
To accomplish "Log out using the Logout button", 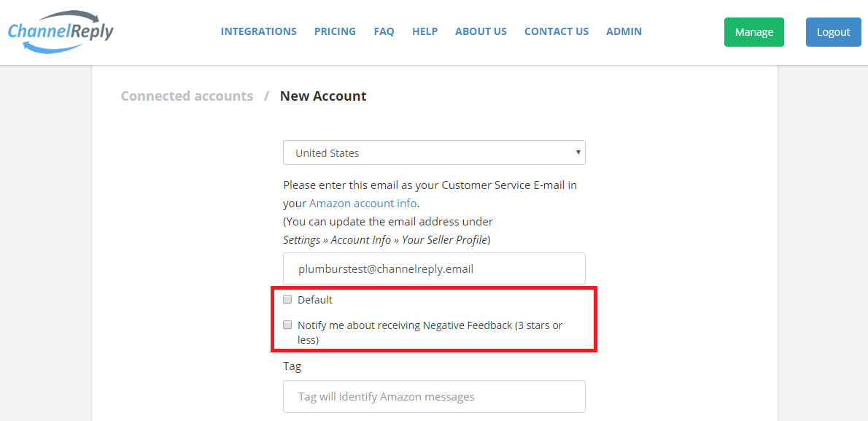I will (x=833, y=32).
